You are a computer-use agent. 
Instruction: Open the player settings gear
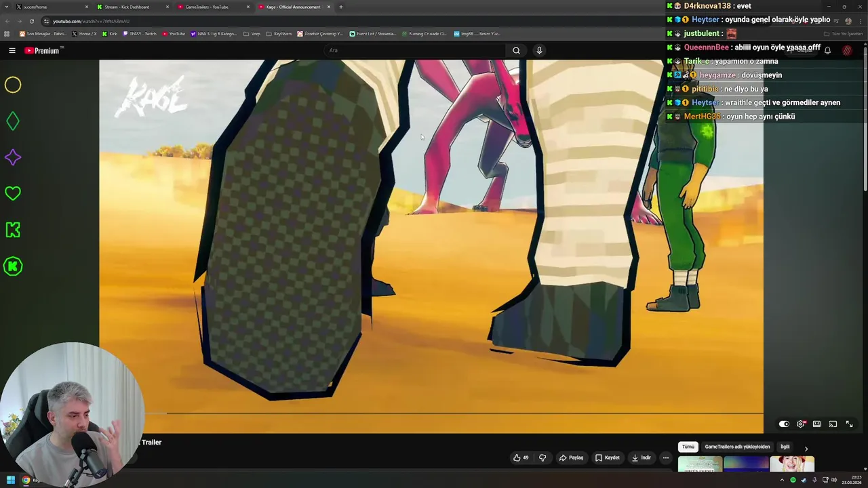[x=801, y=424]
